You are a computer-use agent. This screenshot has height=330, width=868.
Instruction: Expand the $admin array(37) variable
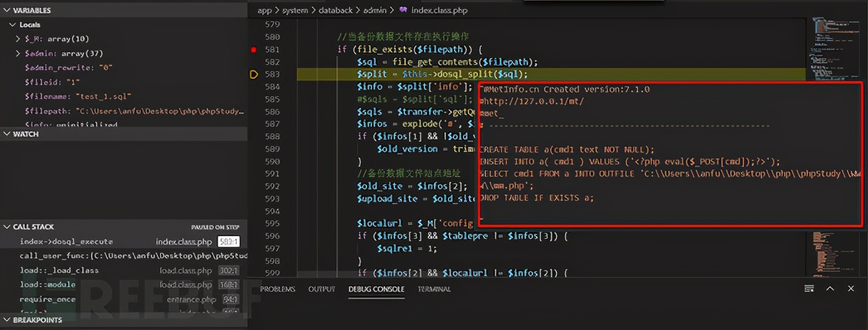[18, 54]
